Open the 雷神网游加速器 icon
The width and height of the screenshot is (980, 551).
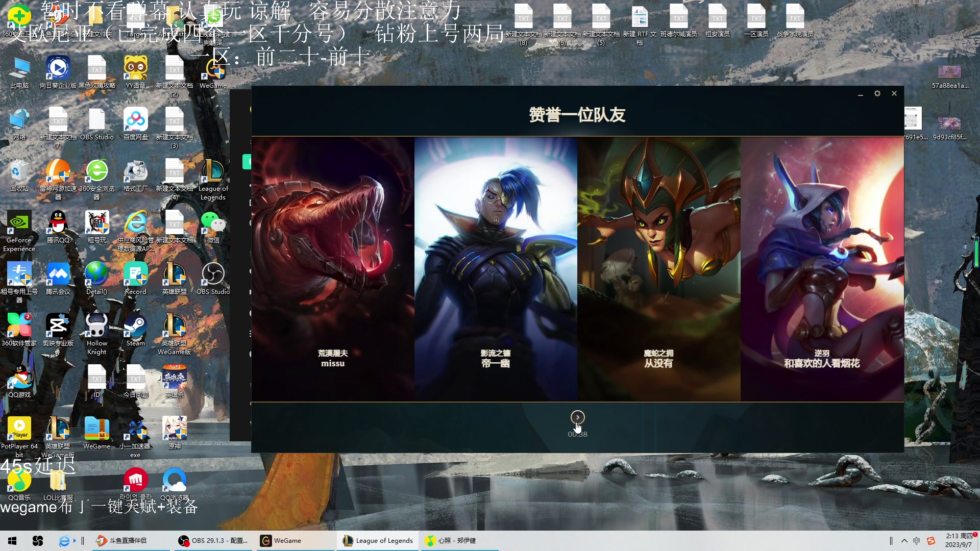point(58,180)
